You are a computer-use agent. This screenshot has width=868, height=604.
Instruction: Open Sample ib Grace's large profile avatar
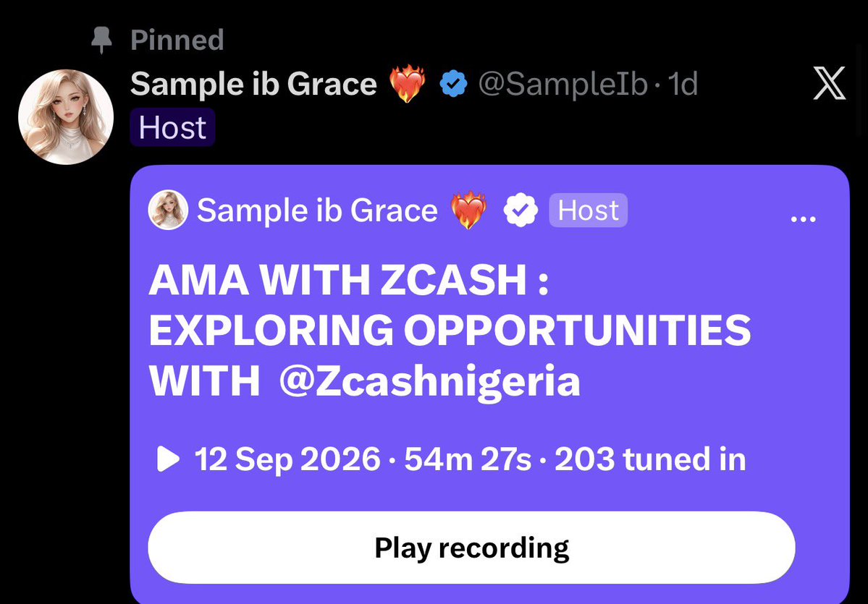(66, 116)
